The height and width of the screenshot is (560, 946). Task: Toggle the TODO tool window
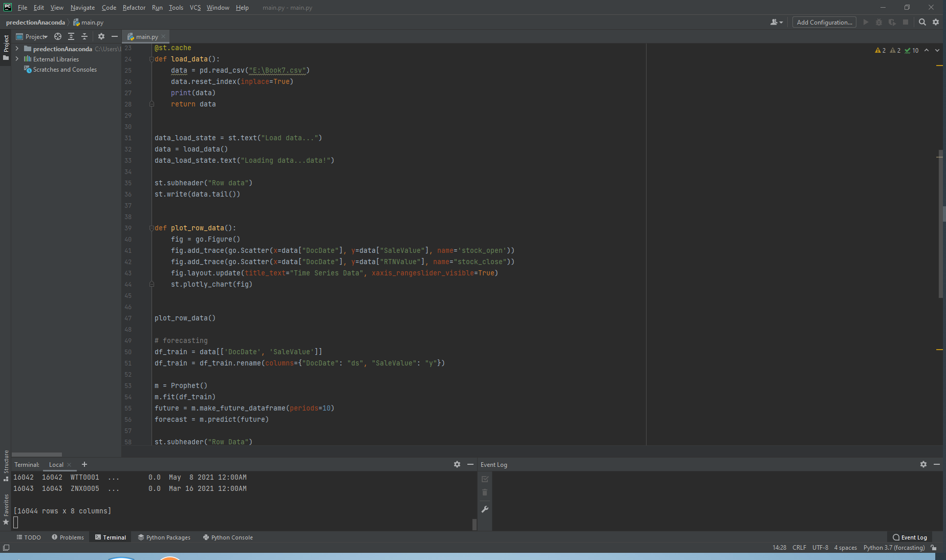pos(29,537)
